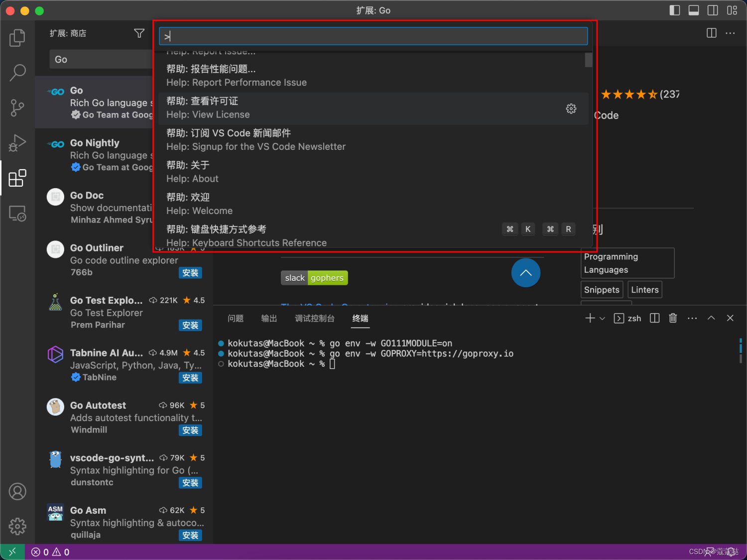Select the zsh terminal instance
The image size is (747, 560).
coord(627,319)
